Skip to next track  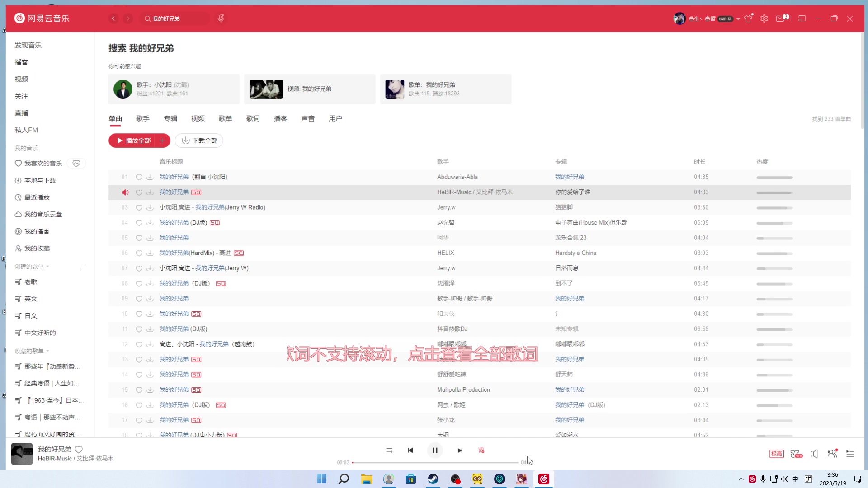point(459,450)
